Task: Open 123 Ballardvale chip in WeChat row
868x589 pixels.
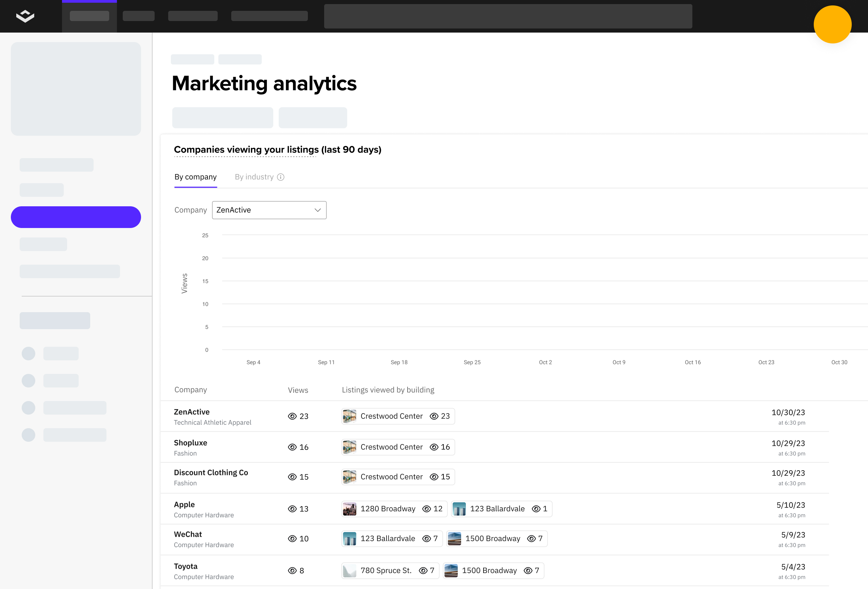Action: coord(392,538)
